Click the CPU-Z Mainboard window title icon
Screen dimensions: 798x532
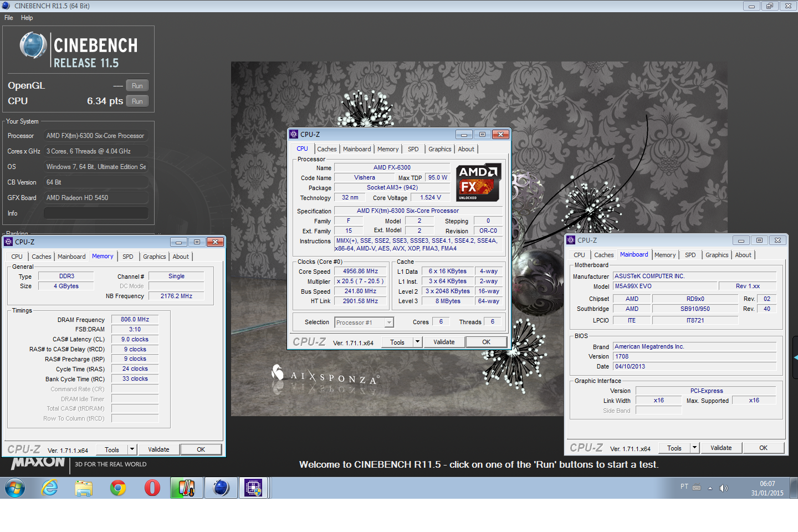(x=571, y=240)
